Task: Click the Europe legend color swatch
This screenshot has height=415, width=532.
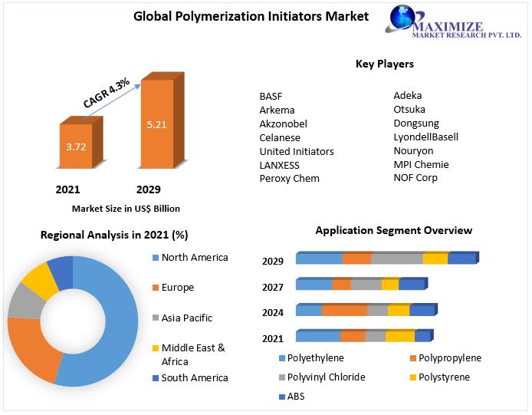Action: 156,288
